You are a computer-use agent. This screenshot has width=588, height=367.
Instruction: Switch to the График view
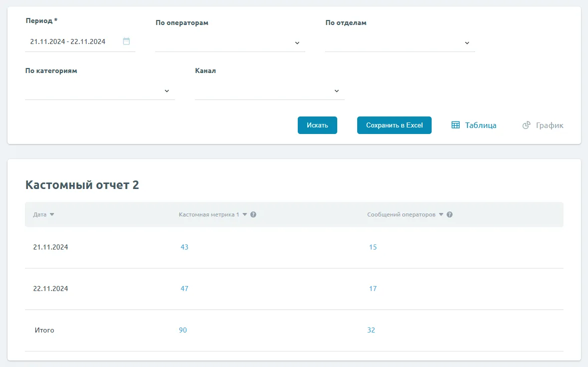[x=550, y=125]
